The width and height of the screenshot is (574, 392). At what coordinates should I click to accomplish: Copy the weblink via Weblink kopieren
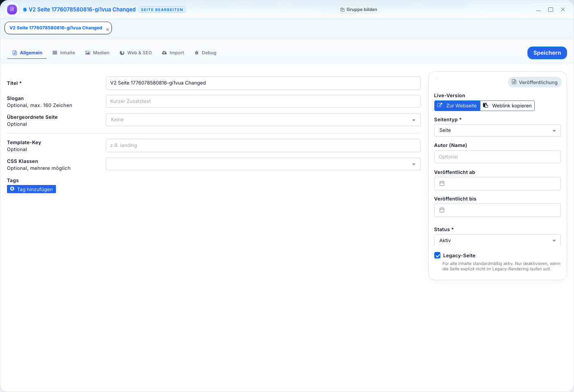507,106
